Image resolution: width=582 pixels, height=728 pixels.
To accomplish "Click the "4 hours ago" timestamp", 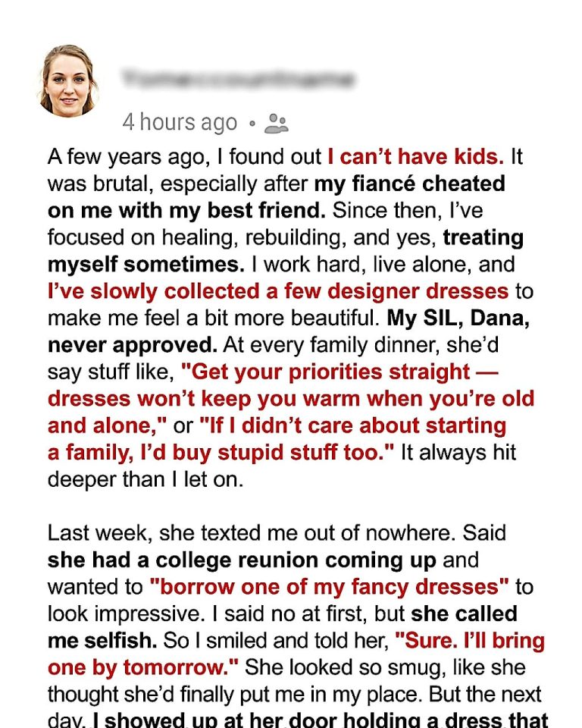I will (x=179, y=123).
